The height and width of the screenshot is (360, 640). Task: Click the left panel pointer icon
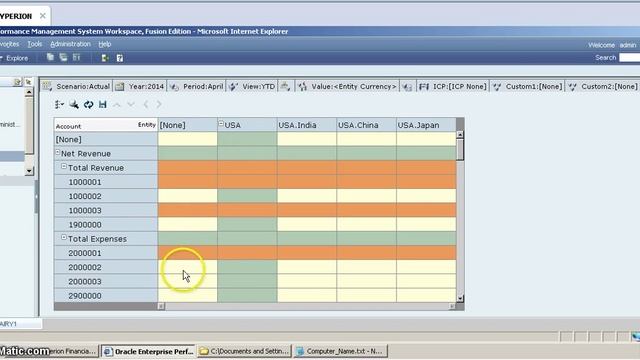tap(28, 82)
